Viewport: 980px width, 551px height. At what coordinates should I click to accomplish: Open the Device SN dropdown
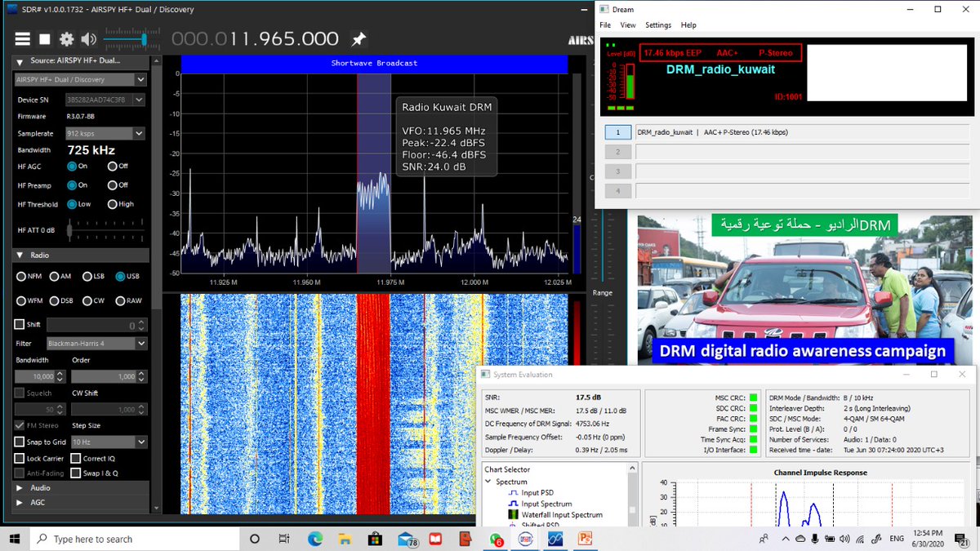[x=140, y=100]
